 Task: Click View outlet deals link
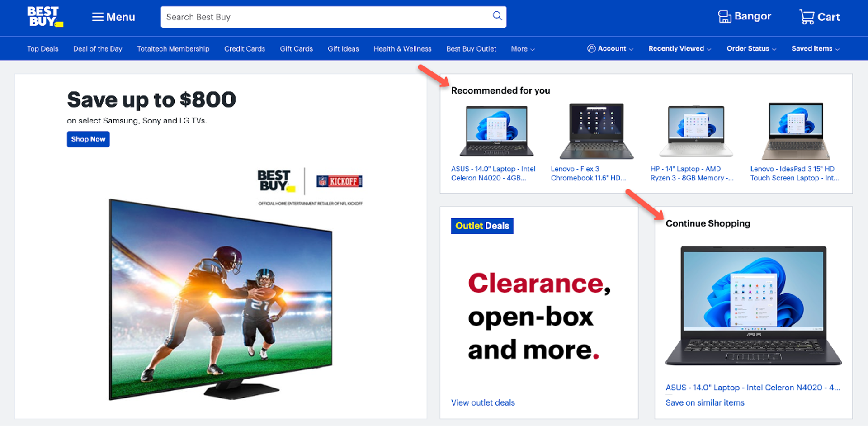tap(483, 402)
